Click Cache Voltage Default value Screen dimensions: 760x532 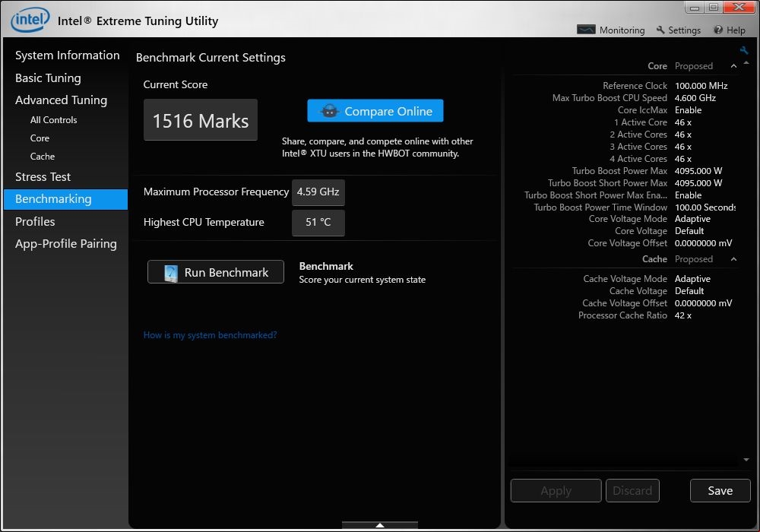pyautogui.click(x=689, y=291)
